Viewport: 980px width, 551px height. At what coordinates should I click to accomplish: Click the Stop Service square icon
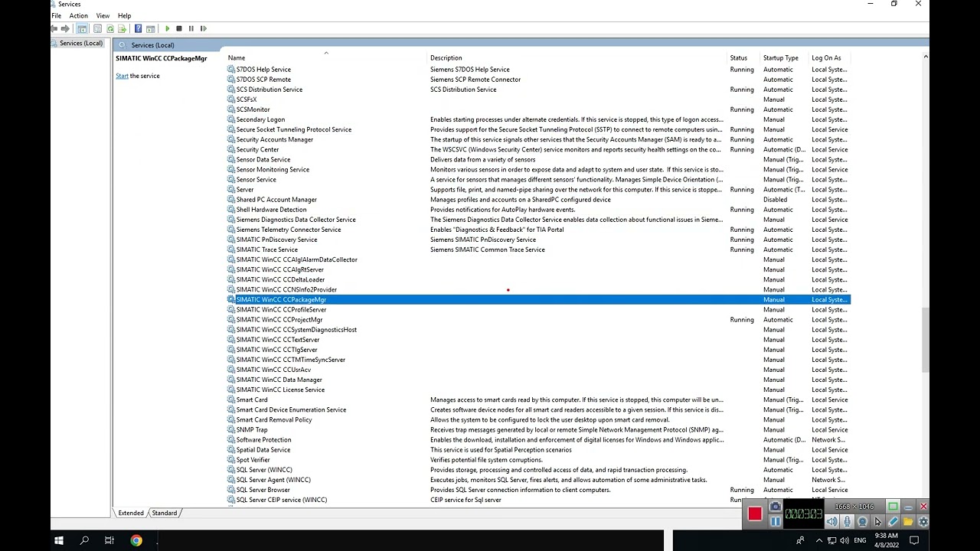[179, 28]
